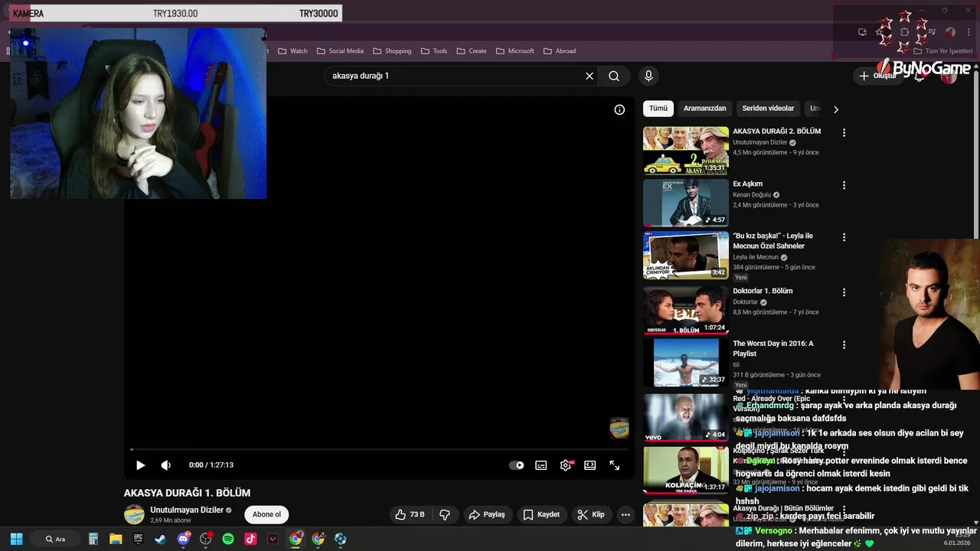Image resolution: width=980 pixels, height=551 pixels.
Task: Start voice search with microphone
Action: [x=648, y=76]
